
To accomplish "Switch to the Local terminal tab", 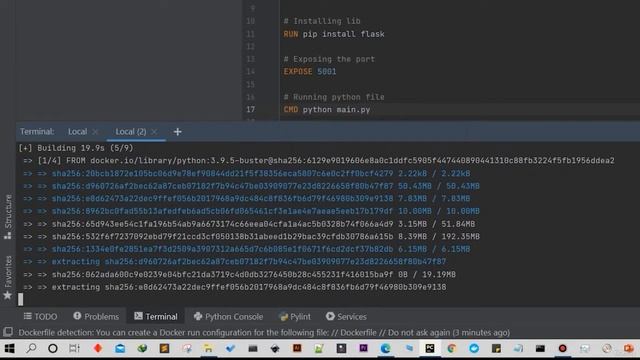I will pyautogui.click(x=77, y=132).
